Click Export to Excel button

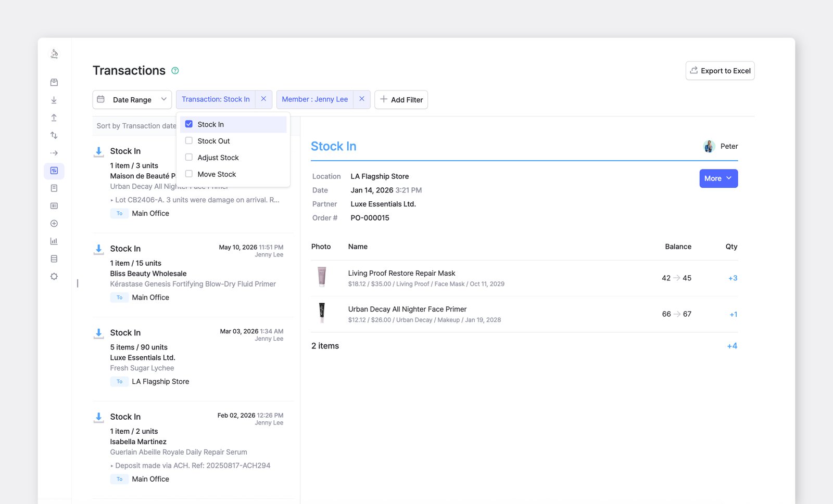coord(720,71)
